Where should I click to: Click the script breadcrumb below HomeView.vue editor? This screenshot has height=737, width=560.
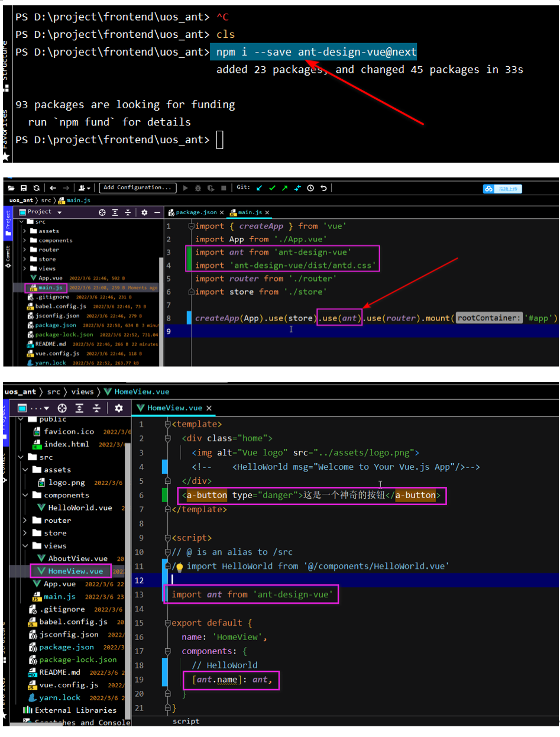[x=186, y=721]
